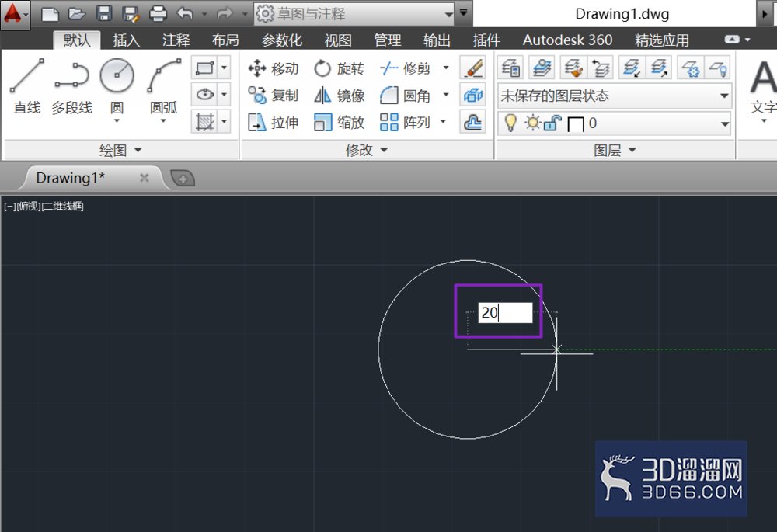
Task: Plot the drawing with the printer icon
Action: click(158, 14)
